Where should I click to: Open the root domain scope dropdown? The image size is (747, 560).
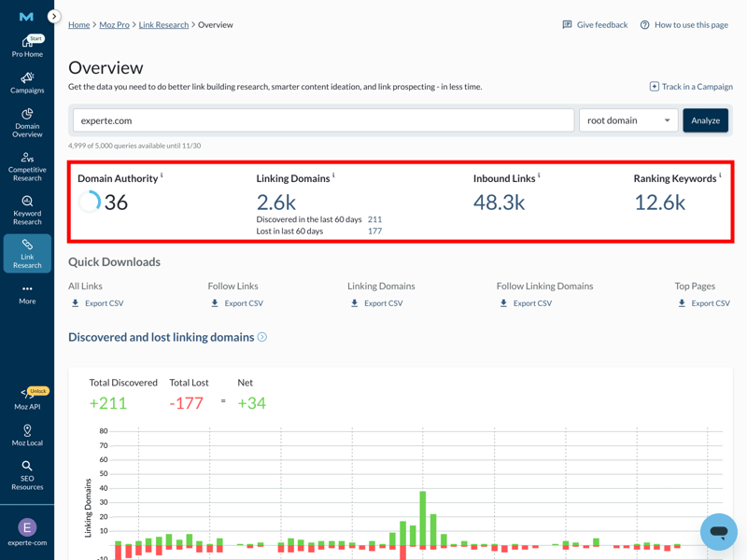point(628,120)
